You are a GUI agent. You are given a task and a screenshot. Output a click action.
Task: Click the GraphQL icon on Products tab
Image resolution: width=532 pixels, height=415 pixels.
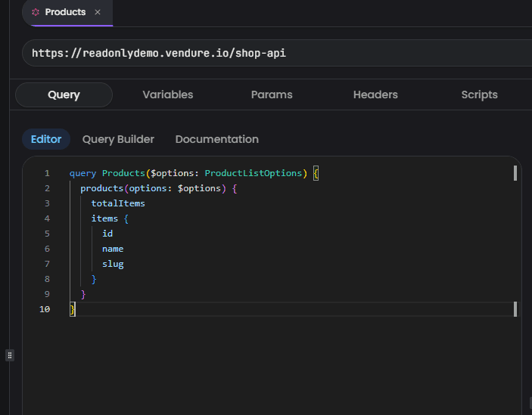coord(36,12)
